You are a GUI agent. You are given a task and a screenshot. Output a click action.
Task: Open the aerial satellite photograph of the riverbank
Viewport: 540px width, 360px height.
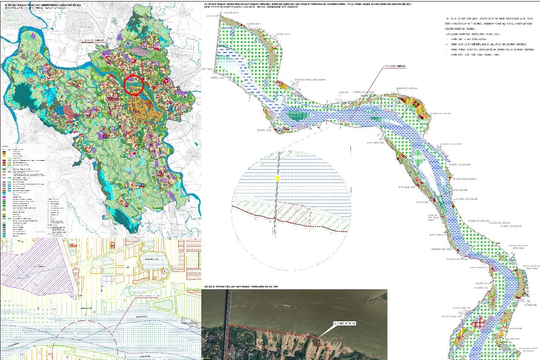294,325
